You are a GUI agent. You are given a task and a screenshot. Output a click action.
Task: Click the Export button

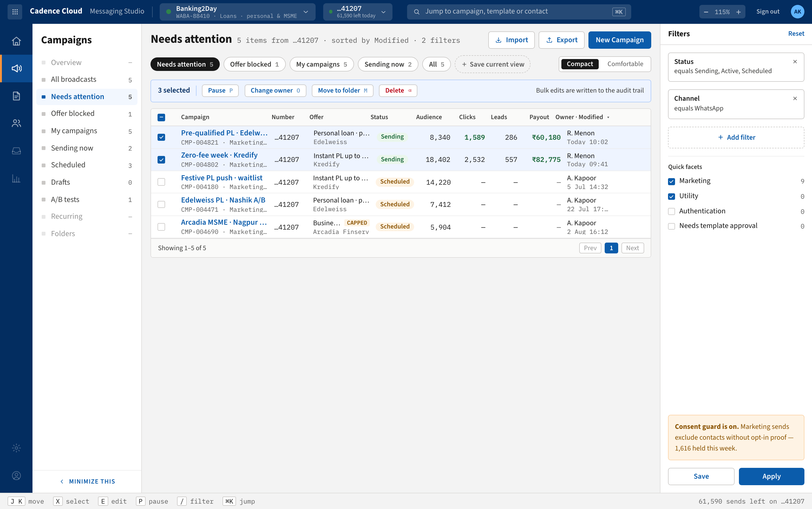click(561, 40)
